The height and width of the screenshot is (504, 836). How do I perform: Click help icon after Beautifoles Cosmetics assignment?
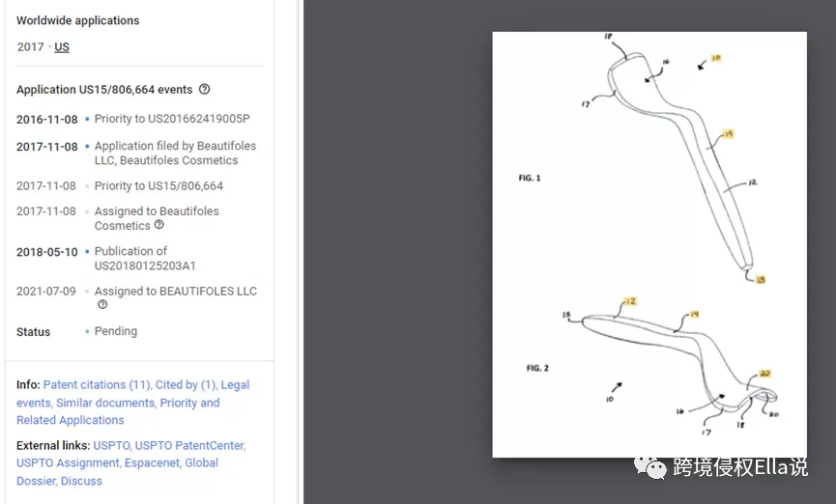[159, 225]
